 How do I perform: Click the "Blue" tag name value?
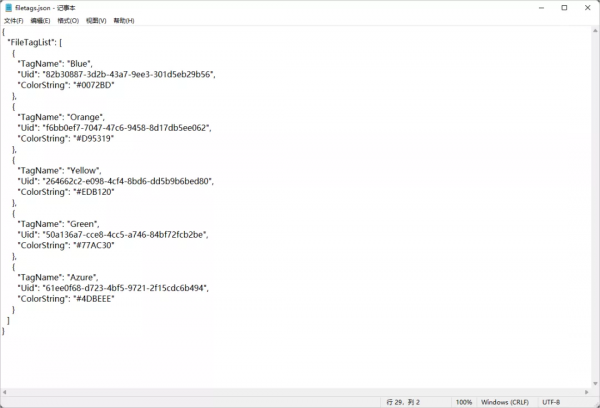tap(79, 64)
